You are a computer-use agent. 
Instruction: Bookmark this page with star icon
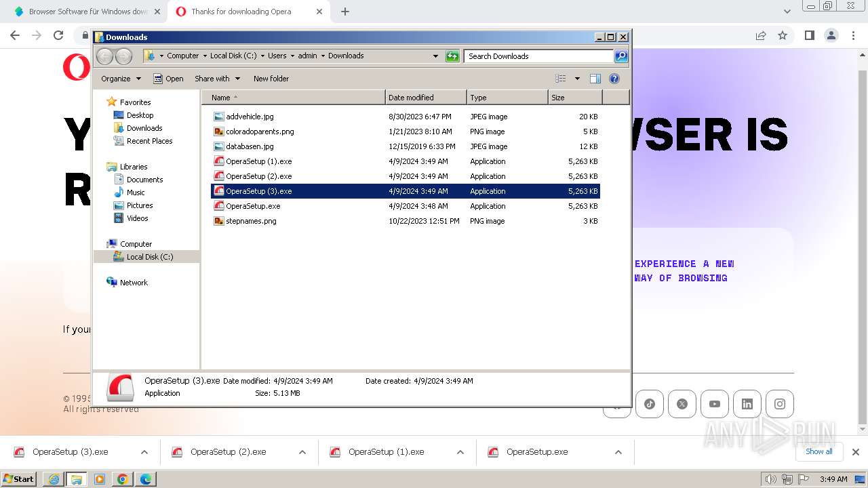tap(783, 35)
